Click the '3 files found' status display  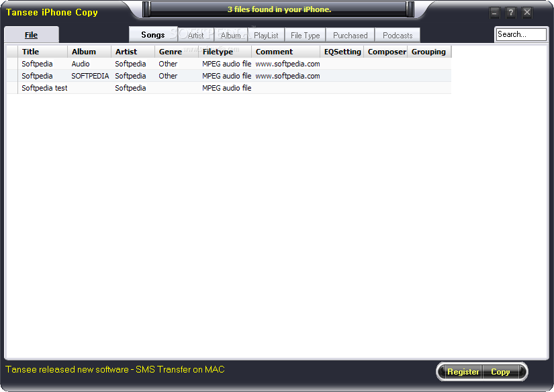click(x=279, y=9)
